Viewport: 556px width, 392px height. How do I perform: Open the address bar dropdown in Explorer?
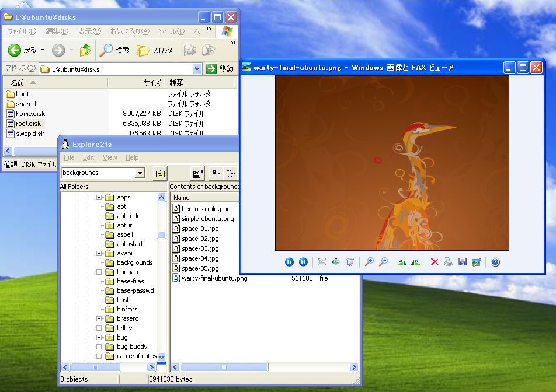[x=197, y=69]
